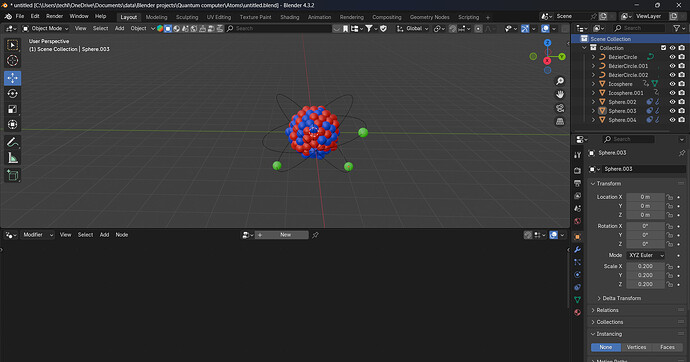The height and width of the screenshot is (362, 690).
Task: Switch to the Shading workspace tab
Action: point(290,17)
